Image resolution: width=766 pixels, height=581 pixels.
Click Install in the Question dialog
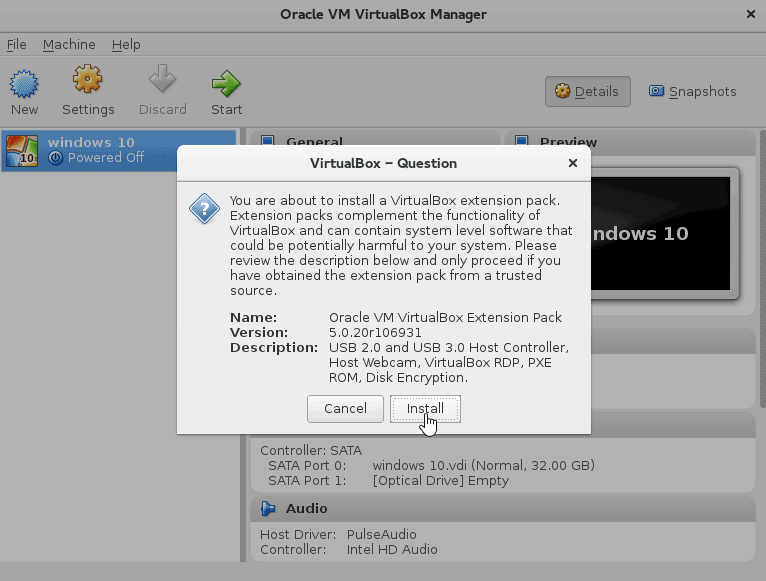tap(425, 409)
